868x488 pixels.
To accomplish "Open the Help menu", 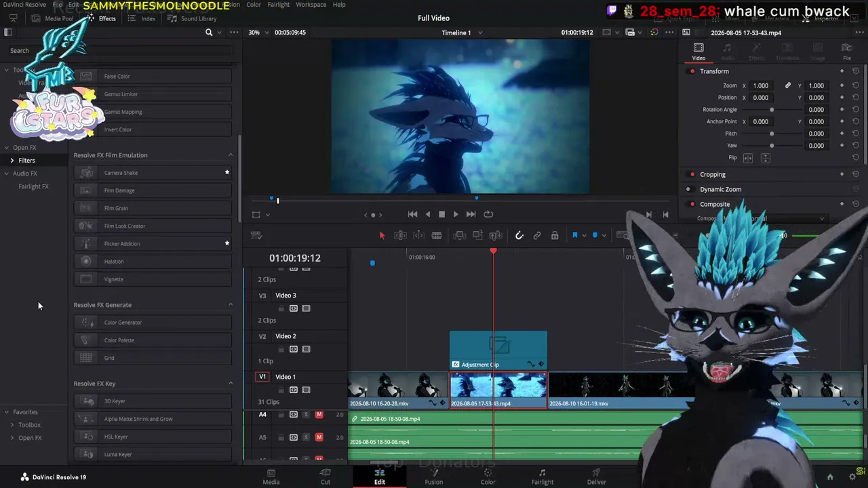I will [x=338, y=5].
